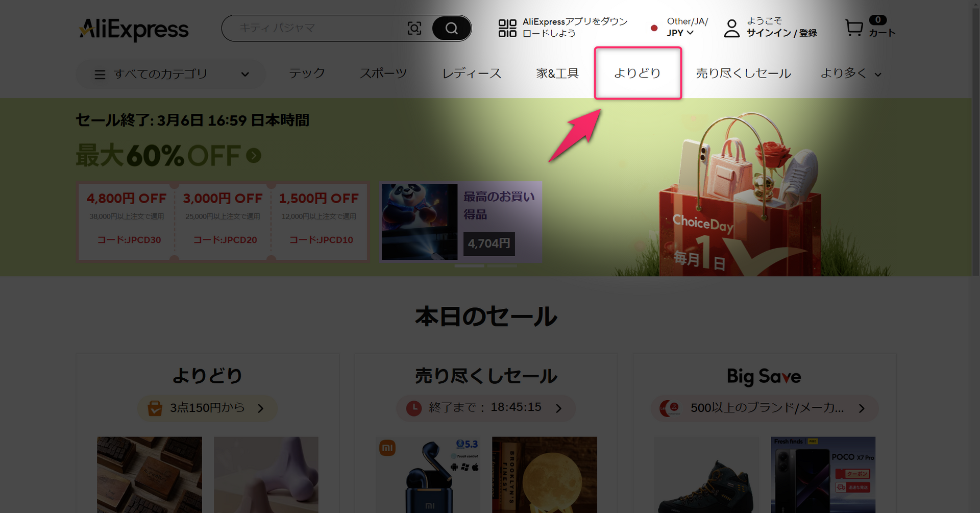Click the red clock icon in 売り尽くしセール
Viewport: 980px width, 513px height.
click(413, 408)
